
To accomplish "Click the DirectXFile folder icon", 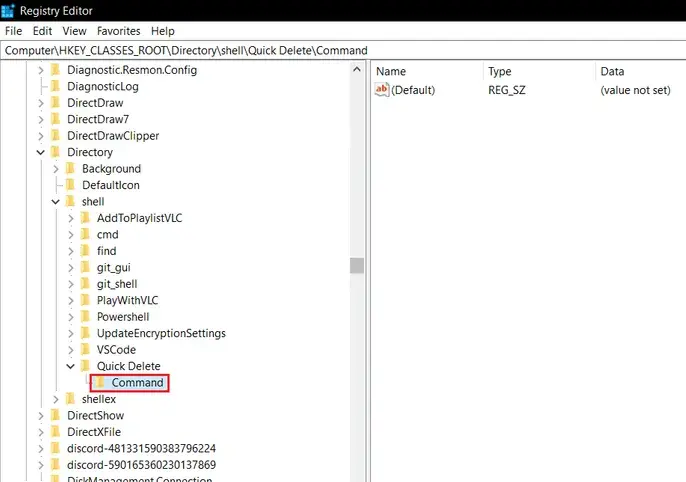I will click(56, 432).
